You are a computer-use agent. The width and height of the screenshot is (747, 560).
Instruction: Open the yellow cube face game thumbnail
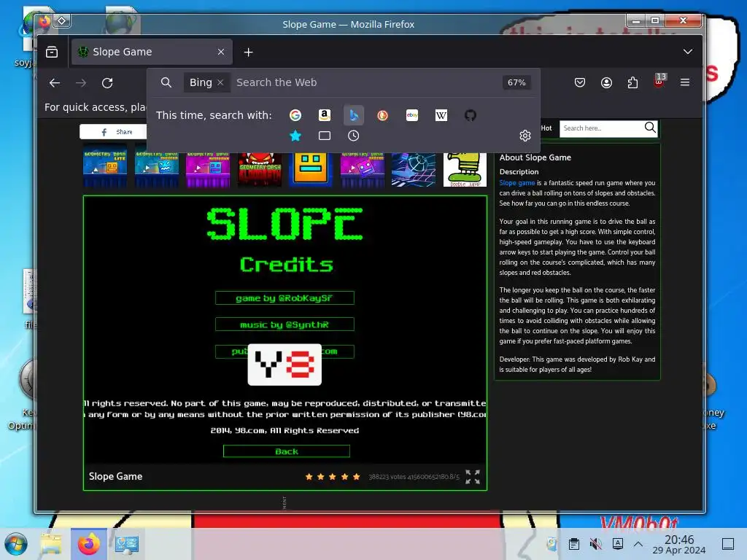[x=311, y=169]
